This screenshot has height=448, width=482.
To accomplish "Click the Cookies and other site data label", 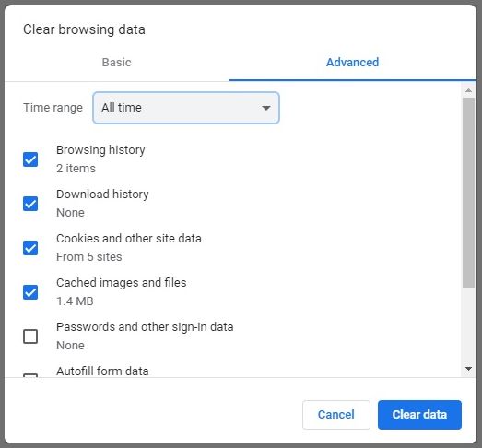I will [x=129, y=239].
